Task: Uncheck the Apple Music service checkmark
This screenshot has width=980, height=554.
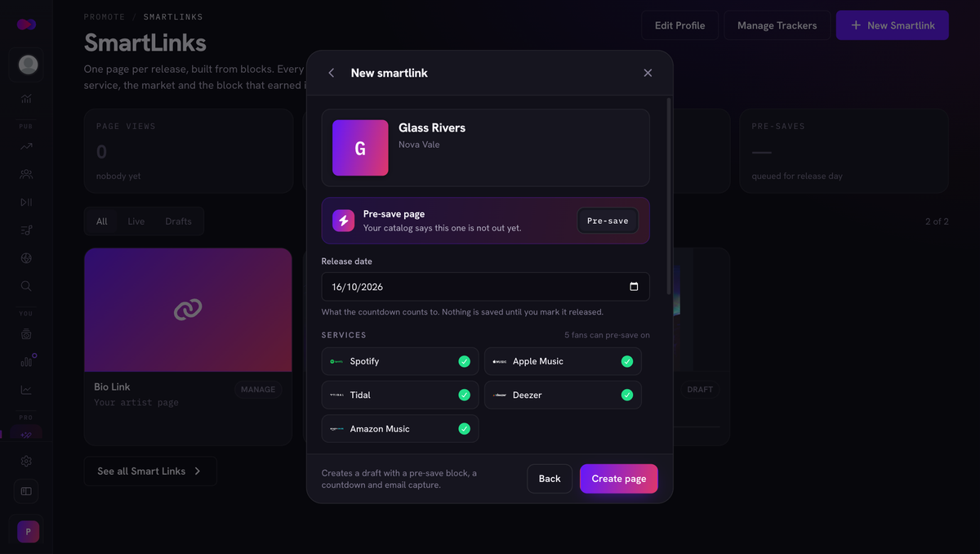Action: [627, 361]
